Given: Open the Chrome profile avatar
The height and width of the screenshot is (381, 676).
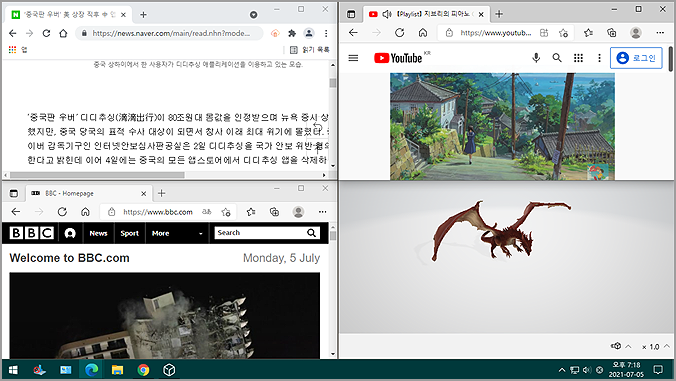Looking at the screenshot, I should click(309, 33).
